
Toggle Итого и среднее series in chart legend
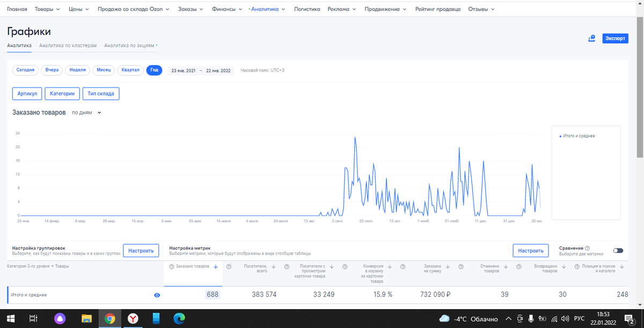577,136
